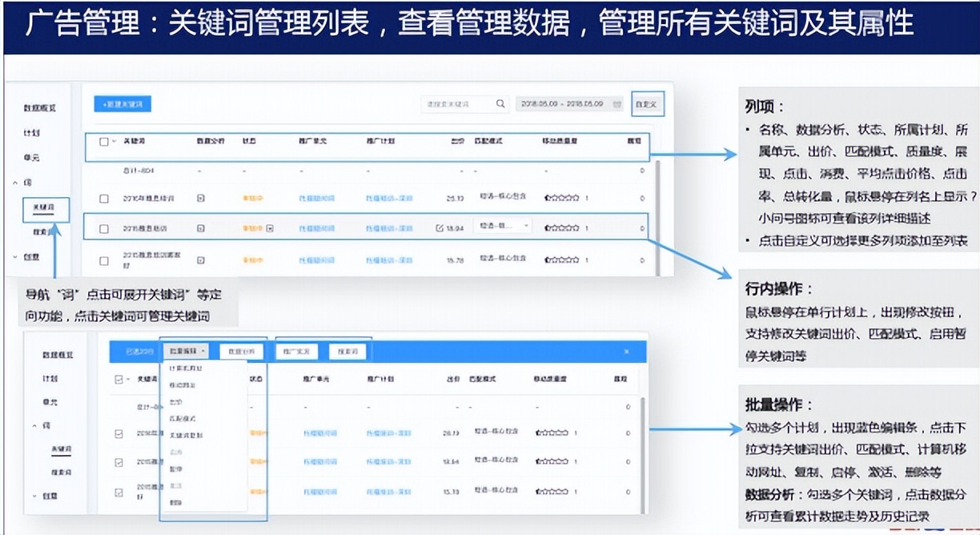Choose 出价 from batch edit menu
980x535 pixels.
click(177, 402)
